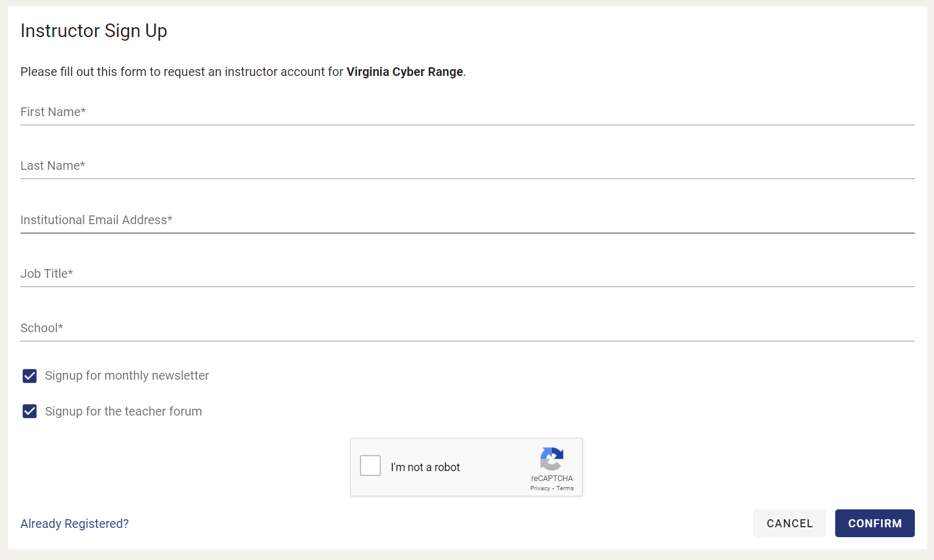
Task: Uncheck Signup for the teacher forum checkbox
Action: [30, 411]
